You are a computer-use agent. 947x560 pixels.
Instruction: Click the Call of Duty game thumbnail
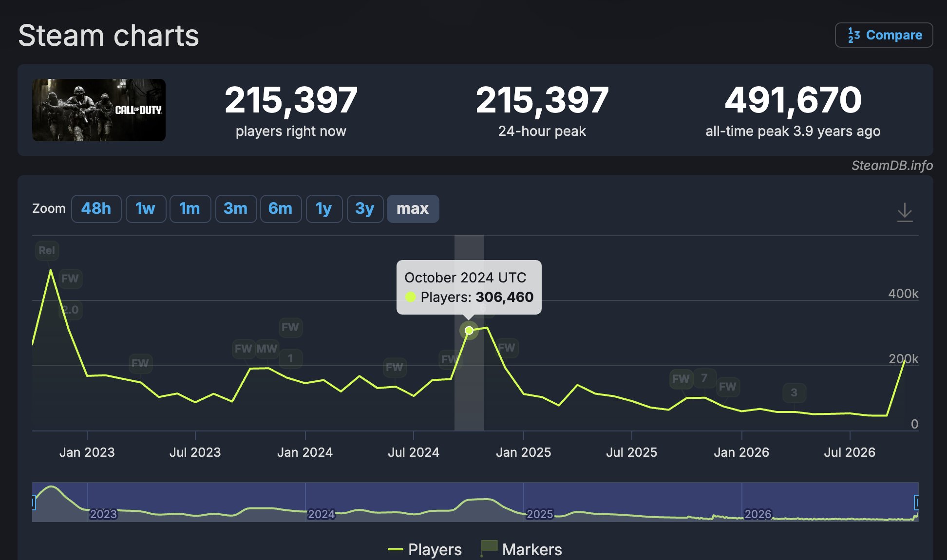(99, 110)
